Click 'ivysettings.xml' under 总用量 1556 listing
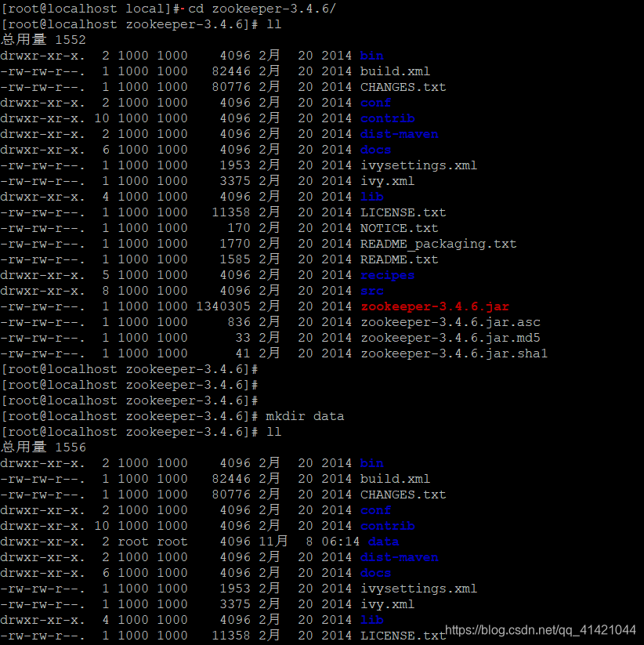The image size is (644, 645). [x=418, y=589]
